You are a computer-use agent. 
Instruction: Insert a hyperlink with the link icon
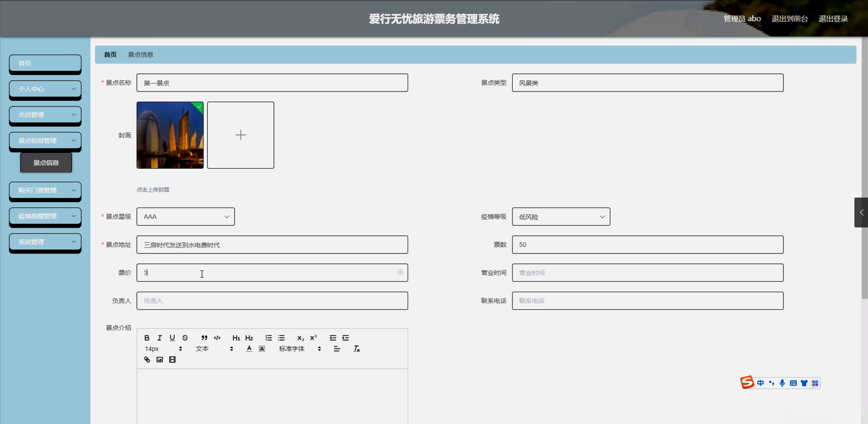147,360
